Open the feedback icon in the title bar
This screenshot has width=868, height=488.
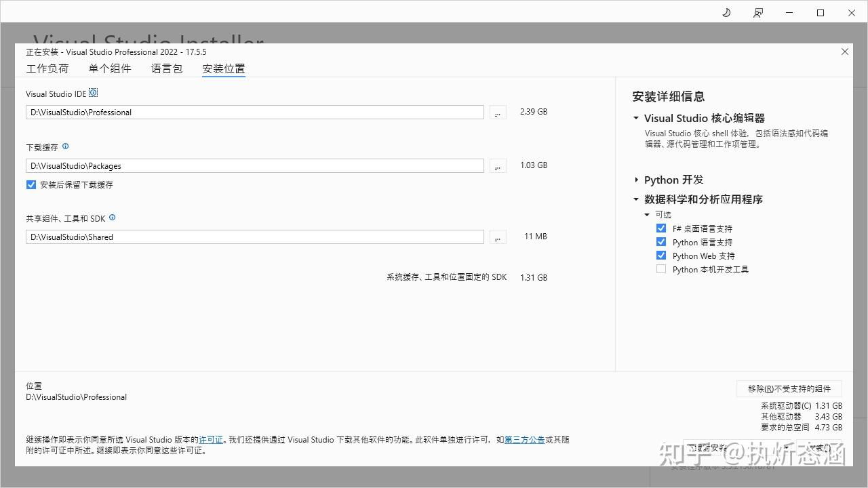(758, 12)
